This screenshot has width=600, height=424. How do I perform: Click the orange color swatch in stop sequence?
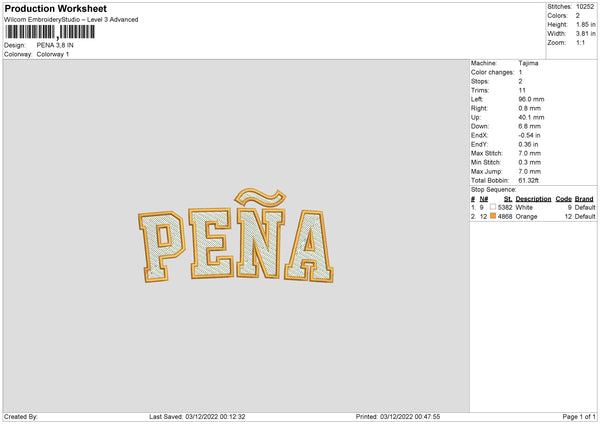click(x=493, y=216)
